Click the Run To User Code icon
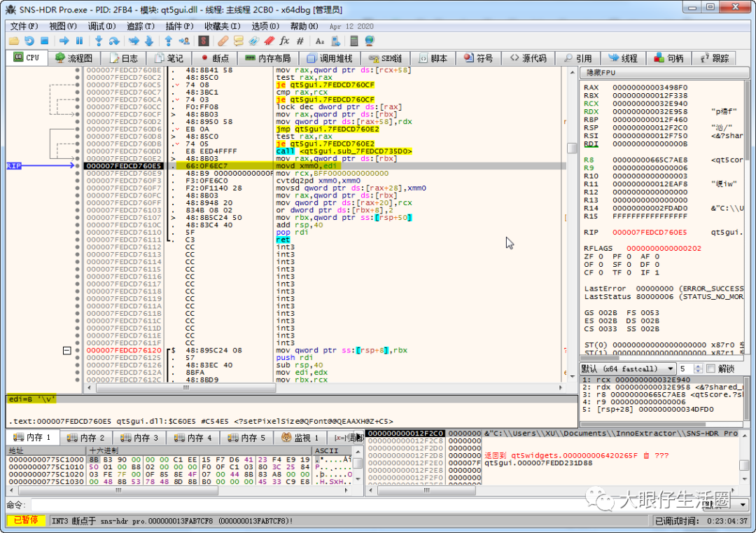This screenshot has width=756, height=533. pos(183,41)
